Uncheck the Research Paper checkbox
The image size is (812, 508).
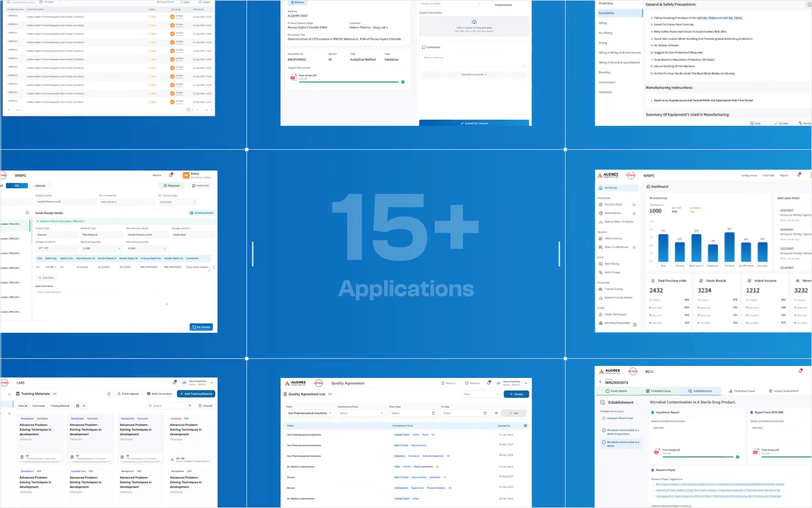pos(653,470)
